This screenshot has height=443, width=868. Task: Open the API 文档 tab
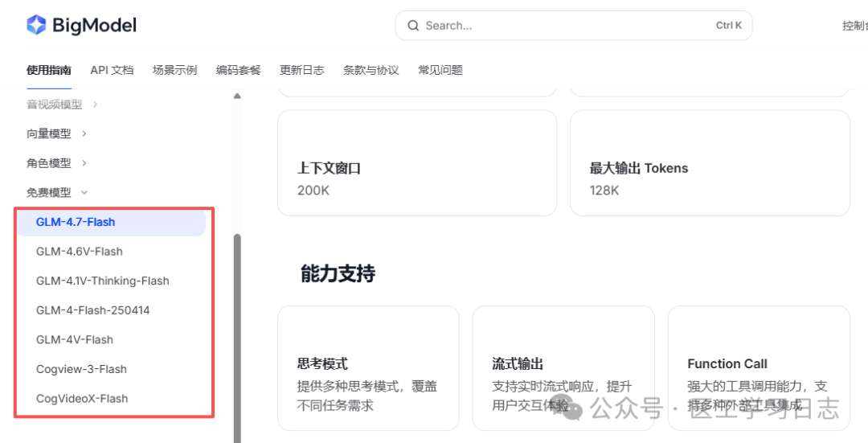point(112,70)
